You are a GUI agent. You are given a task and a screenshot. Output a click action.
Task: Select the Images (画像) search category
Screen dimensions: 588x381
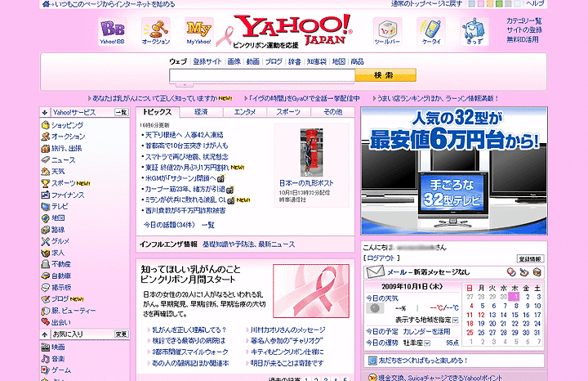pyautogui.click(x=234, y=61)
